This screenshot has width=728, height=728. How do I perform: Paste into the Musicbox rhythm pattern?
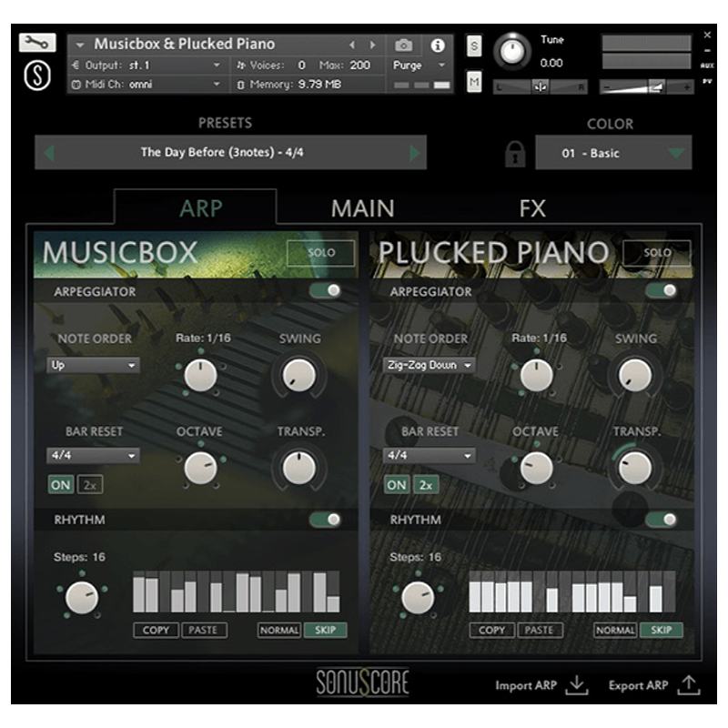coord(203,631)
